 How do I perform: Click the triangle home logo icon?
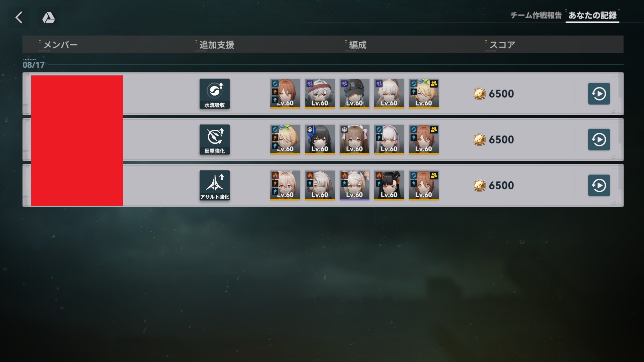click(49, 17)
